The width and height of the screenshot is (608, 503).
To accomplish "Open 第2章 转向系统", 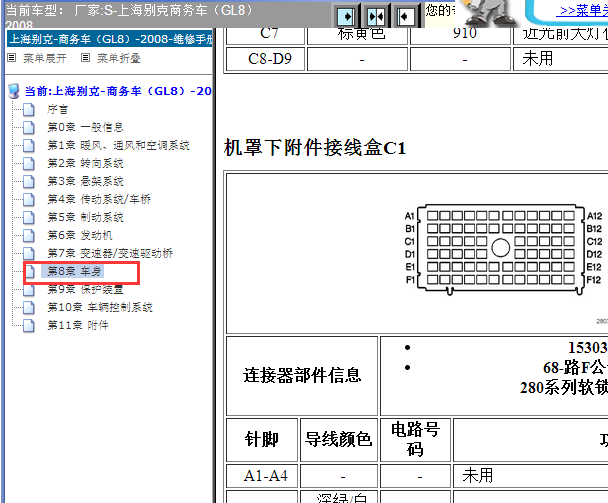I will pos(85,164).
